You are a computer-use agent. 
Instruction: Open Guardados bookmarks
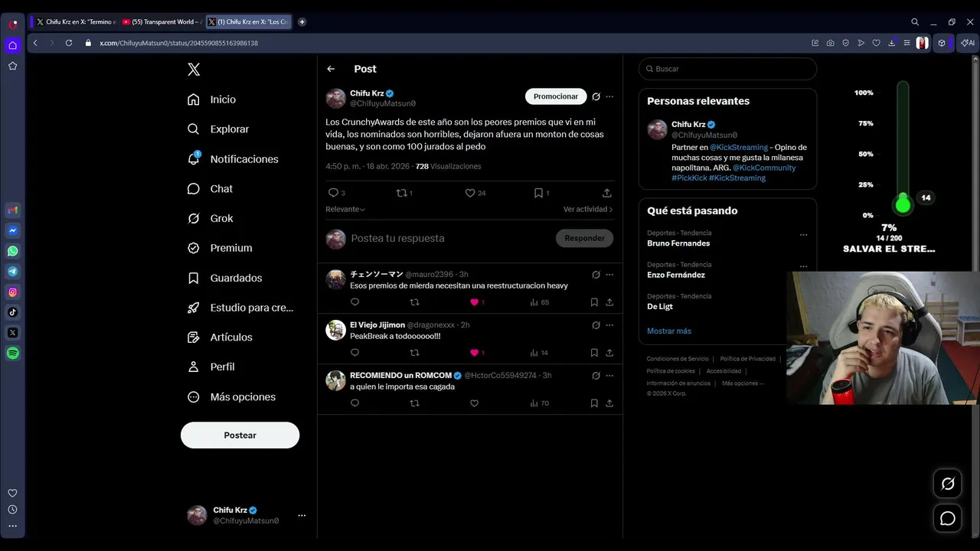click(x=225, y=278)
